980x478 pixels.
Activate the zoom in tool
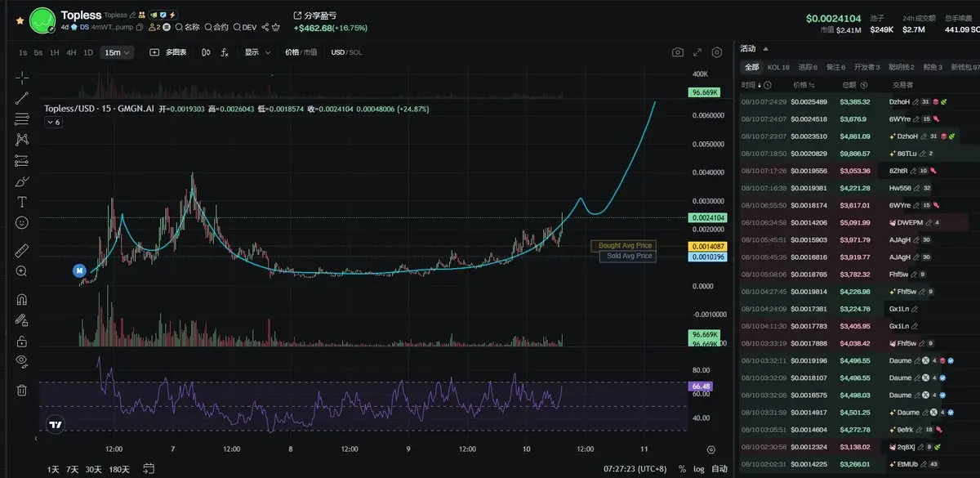point(22,271)
